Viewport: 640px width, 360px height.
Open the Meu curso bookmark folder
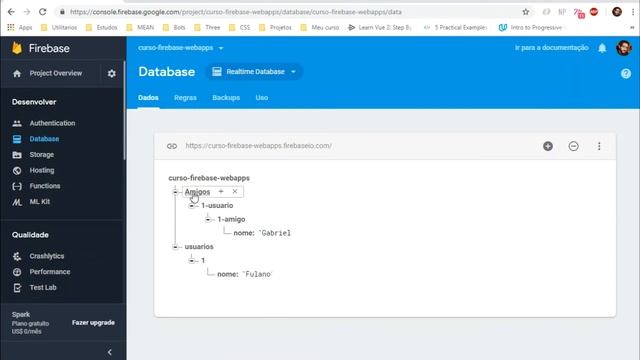pyautogui.click(x=320, y=27)
